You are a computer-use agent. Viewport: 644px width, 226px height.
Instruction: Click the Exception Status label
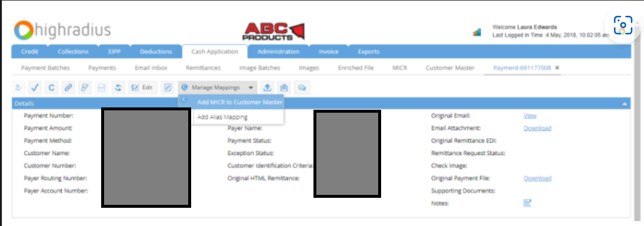(x=251, y=153)
